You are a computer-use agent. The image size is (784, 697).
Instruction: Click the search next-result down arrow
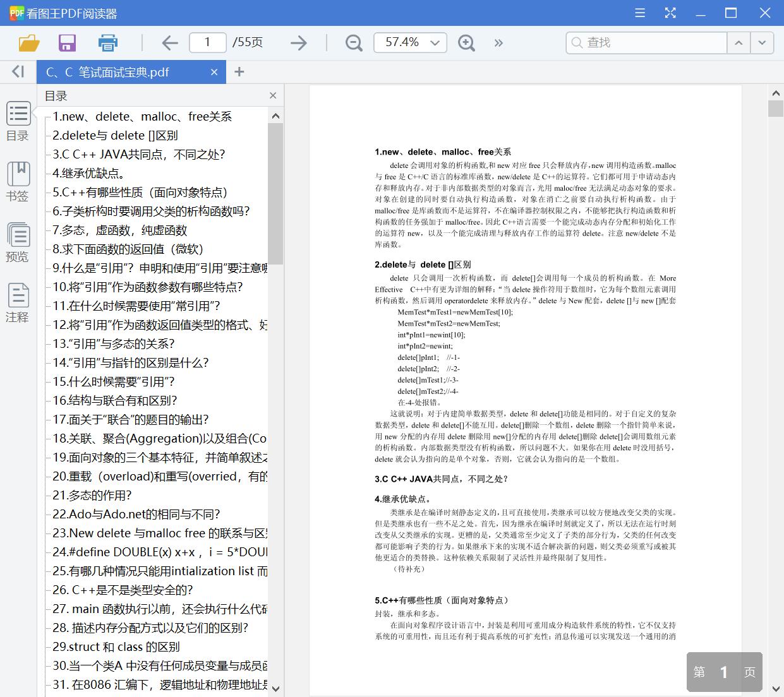tap(762, 42)
